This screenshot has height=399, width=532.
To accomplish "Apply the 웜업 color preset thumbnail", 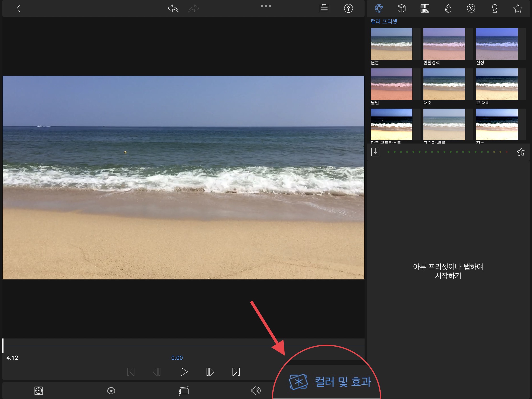I will 391,84.
